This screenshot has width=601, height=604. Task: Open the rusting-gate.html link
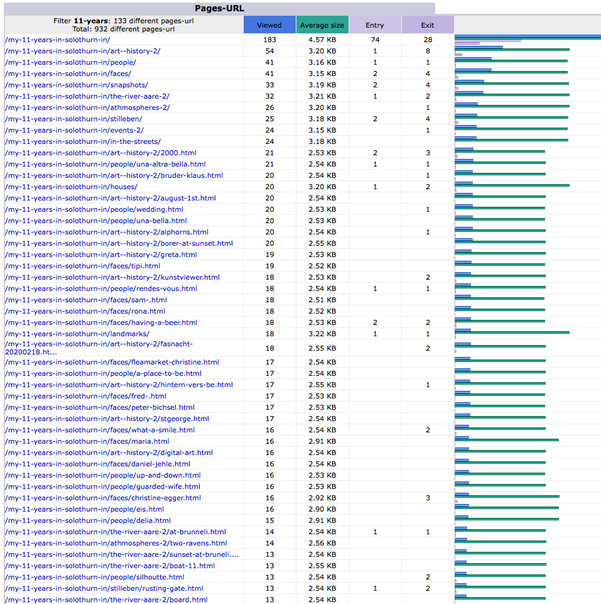(x=104, y=589)
